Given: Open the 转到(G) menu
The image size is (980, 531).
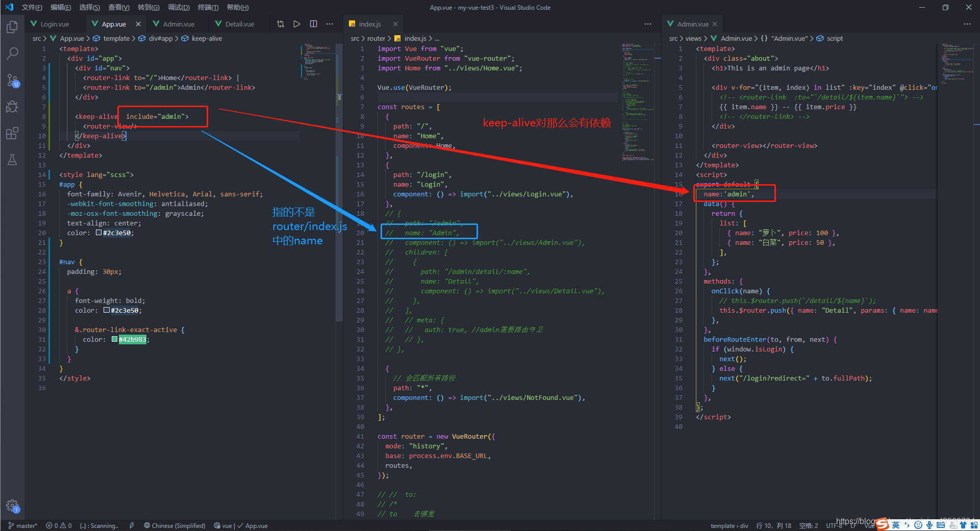Looking at the screenshot, I should pos(148,7).
